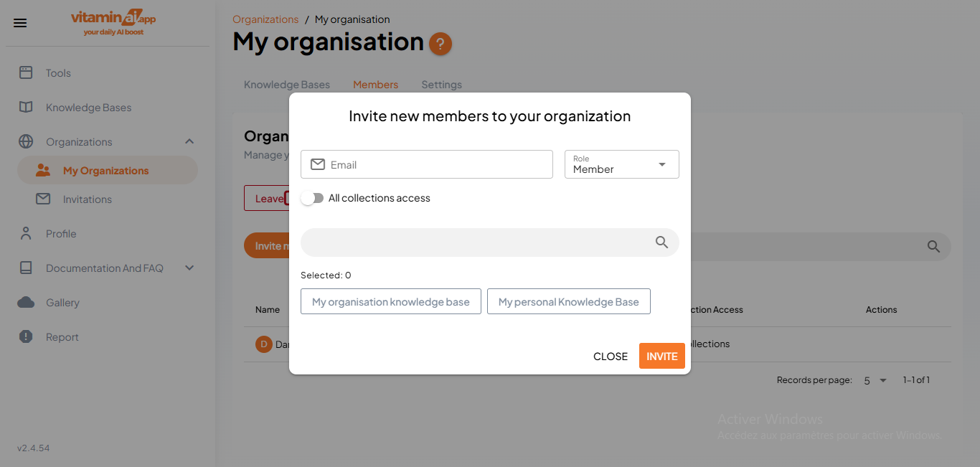
Task: Enable the All collections access toggle
Action: (x=312, y=198)
